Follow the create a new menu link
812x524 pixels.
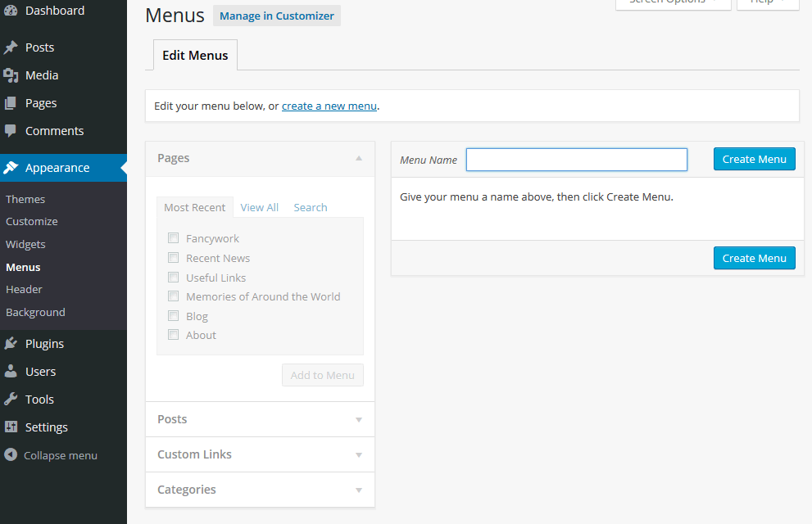329,106
